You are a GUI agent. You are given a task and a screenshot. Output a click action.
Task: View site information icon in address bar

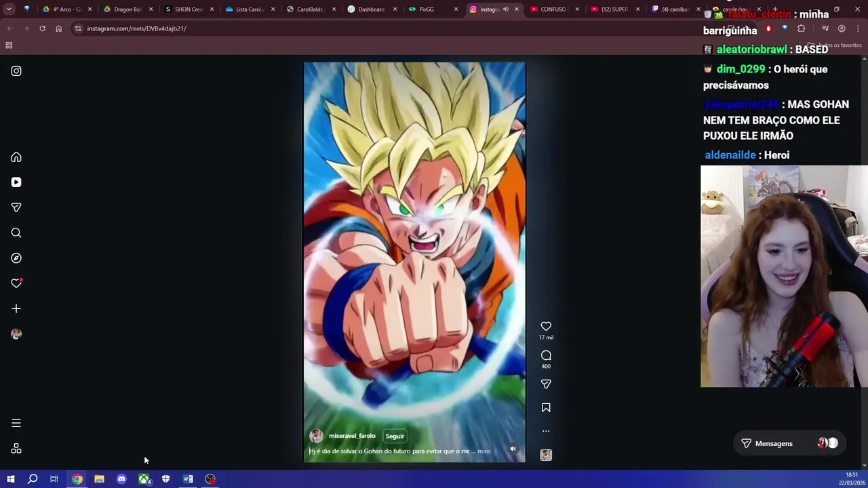tap(78, 28)
